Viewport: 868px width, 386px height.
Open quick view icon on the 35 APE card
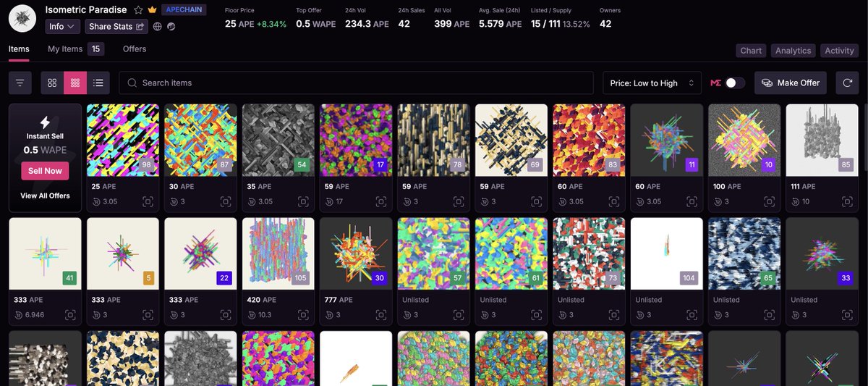(x=302, y=201)
